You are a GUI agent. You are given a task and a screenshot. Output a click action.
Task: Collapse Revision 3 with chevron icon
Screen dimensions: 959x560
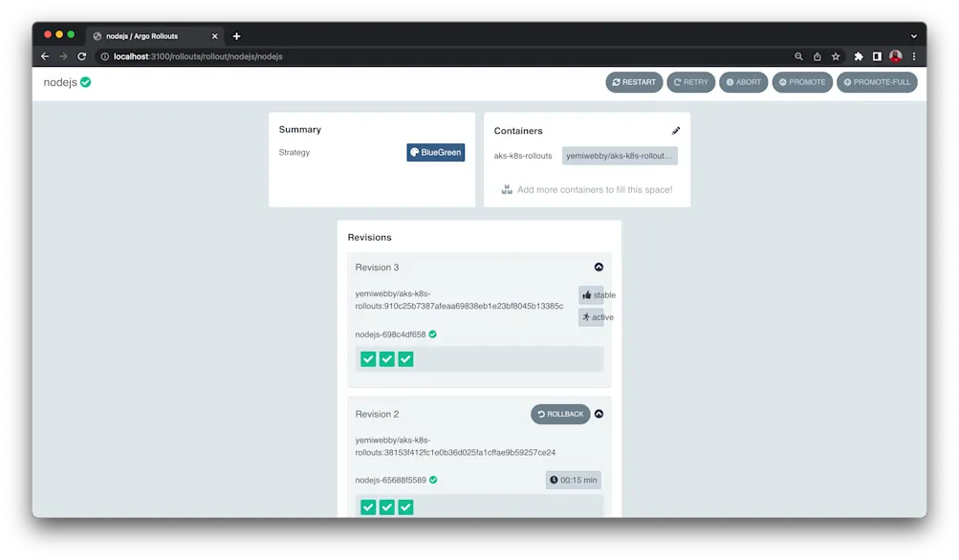pos(599,268)
